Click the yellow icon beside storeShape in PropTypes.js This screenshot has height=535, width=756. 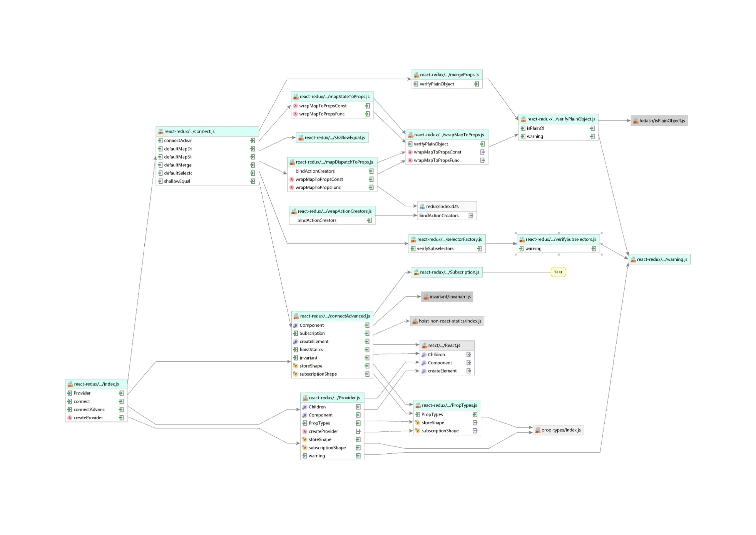(417, 423)
